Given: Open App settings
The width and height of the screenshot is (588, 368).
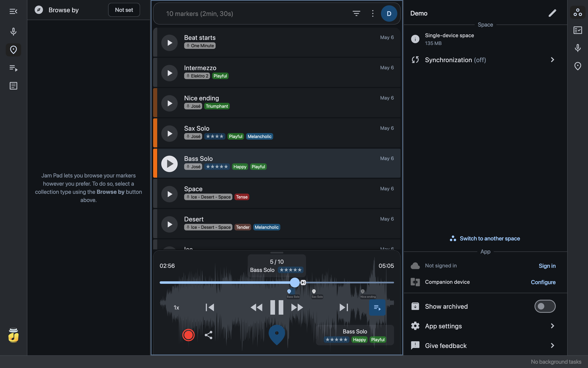Looking at the screenshot, I should (485, 326).
